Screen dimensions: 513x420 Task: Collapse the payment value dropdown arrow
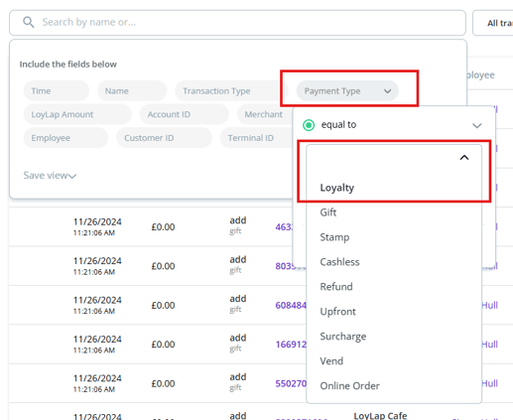click(x=464, y=158)
